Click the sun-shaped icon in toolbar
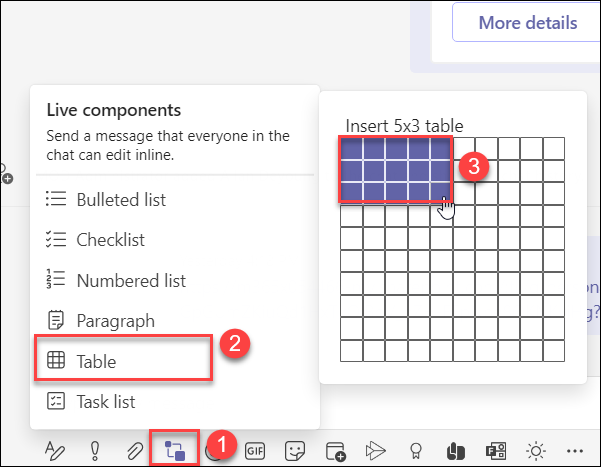Image resolution: width=601 pixels, height=467 pixels. [534, 450]
